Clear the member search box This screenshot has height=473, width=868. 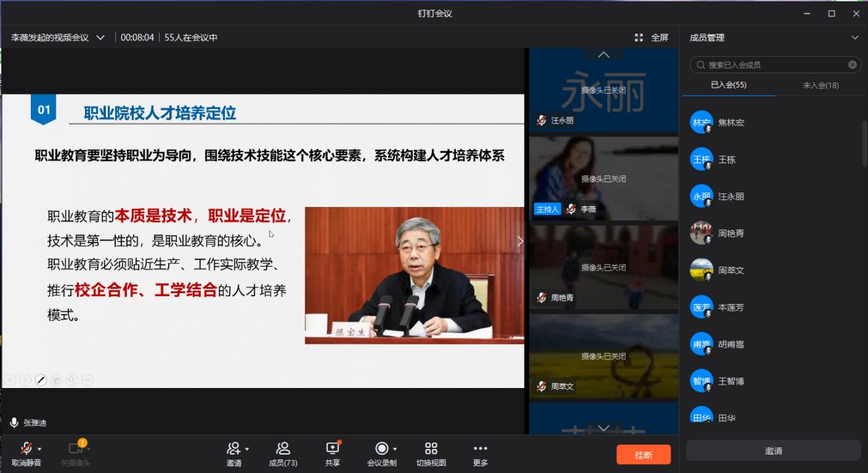[852, 65]
